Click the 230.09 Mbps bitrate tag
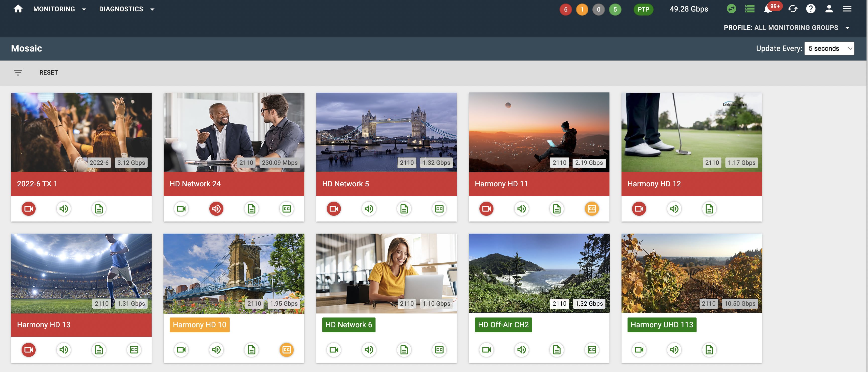This screenshot has width=868, height=372. (280, 163)
